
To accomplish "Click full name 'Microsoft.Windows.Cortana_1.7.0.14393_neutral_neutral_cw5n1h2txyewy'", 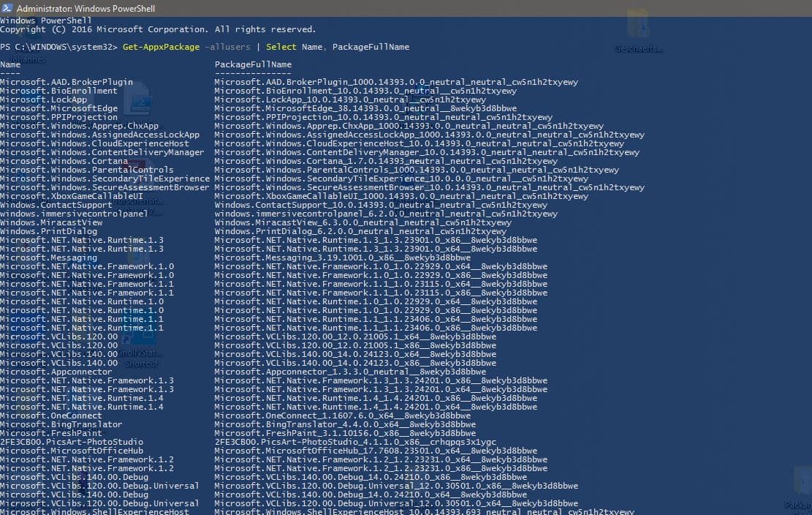I will click(387, 161).
